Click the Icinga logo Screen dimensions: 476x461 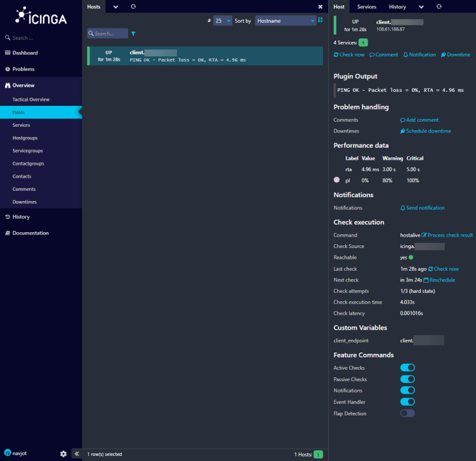[x=41, y=16]
